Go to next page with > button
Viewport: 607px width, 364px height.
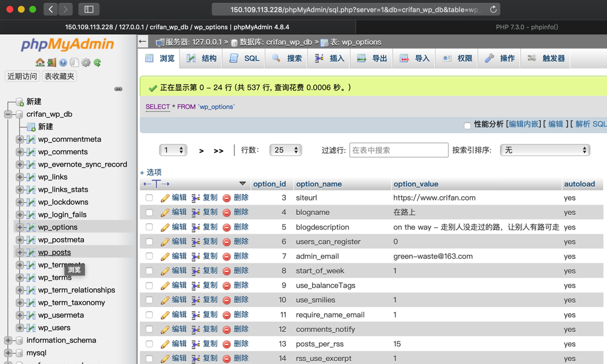click(201, 151)
